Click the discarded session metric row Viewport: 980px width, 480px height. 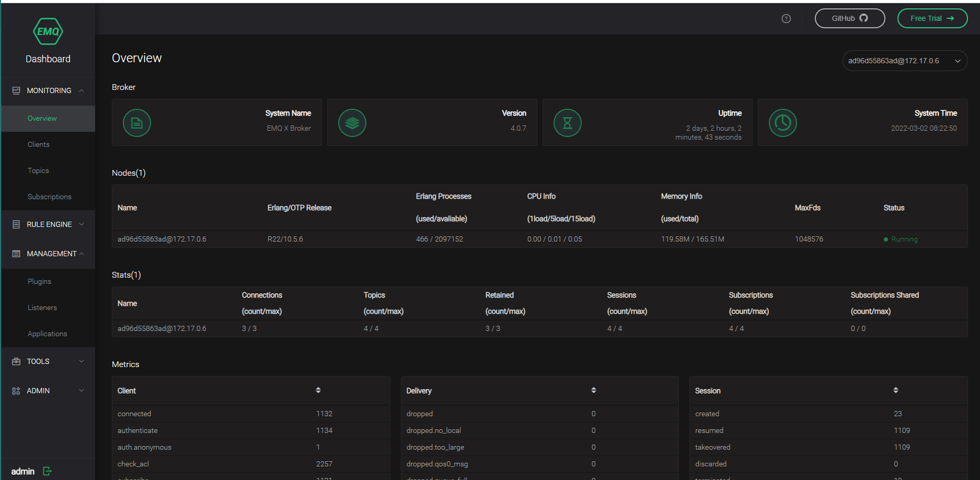pos(828,464)
